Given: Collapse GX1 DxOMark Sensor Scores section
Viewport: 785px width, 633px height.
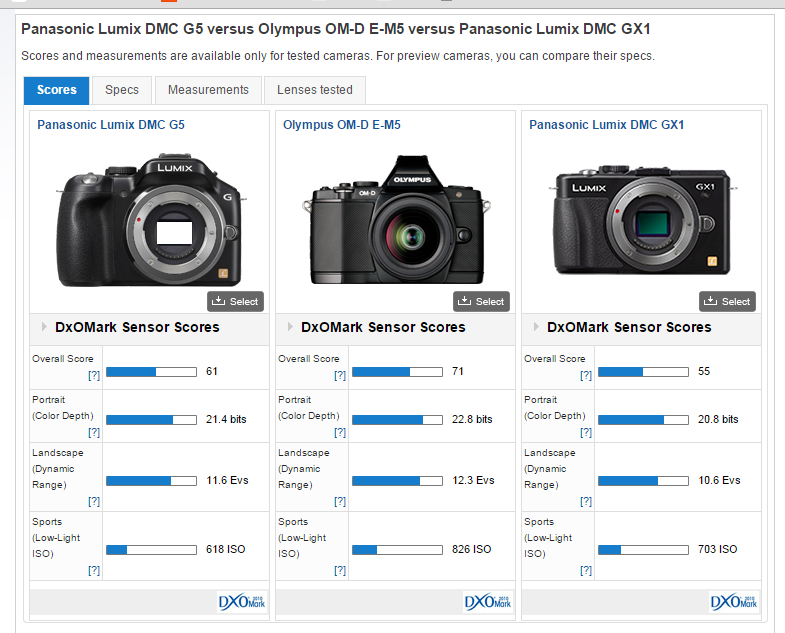Looking at the screenshot, I should (x=536, y=327).
